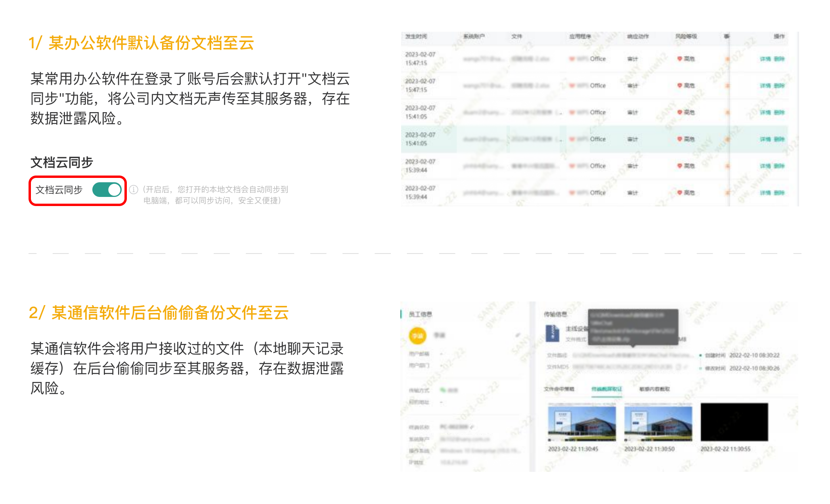
Task: Open 详情 link in the highlighted table row
Action: pos(765,139)
